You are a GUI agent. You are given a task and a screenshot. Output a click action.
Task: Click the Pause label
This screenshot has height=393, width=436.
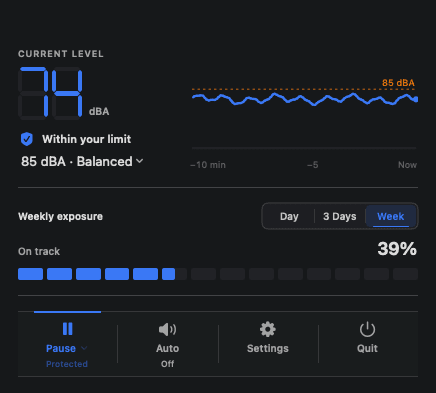point(61,348)
